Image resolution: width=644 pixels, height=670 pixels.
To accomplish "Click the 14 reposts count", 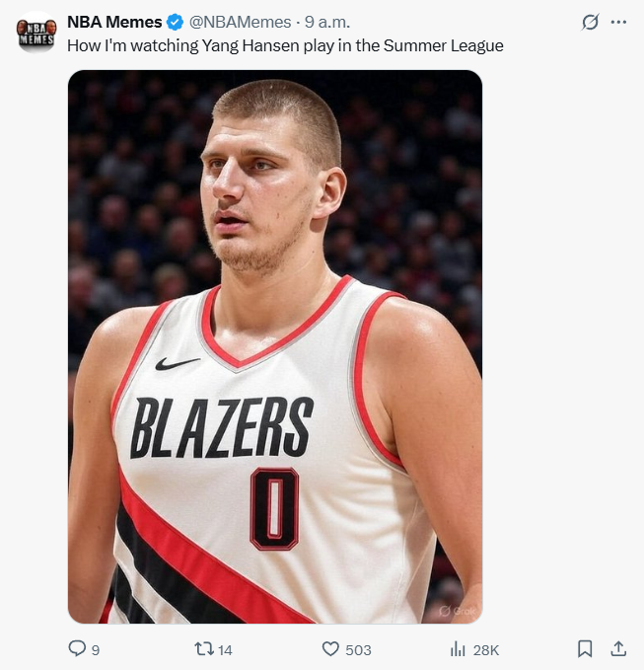I will tap(225, 649).
